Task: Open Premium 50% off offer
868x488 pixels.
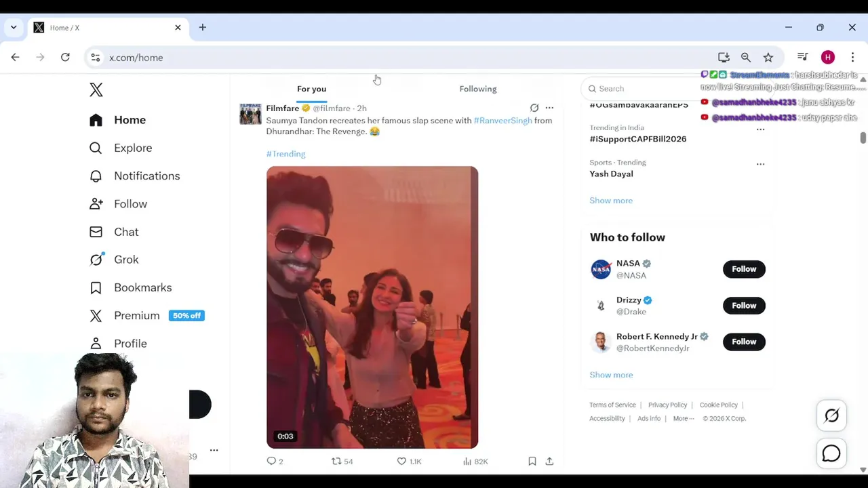Action: [x=147, y=316]
